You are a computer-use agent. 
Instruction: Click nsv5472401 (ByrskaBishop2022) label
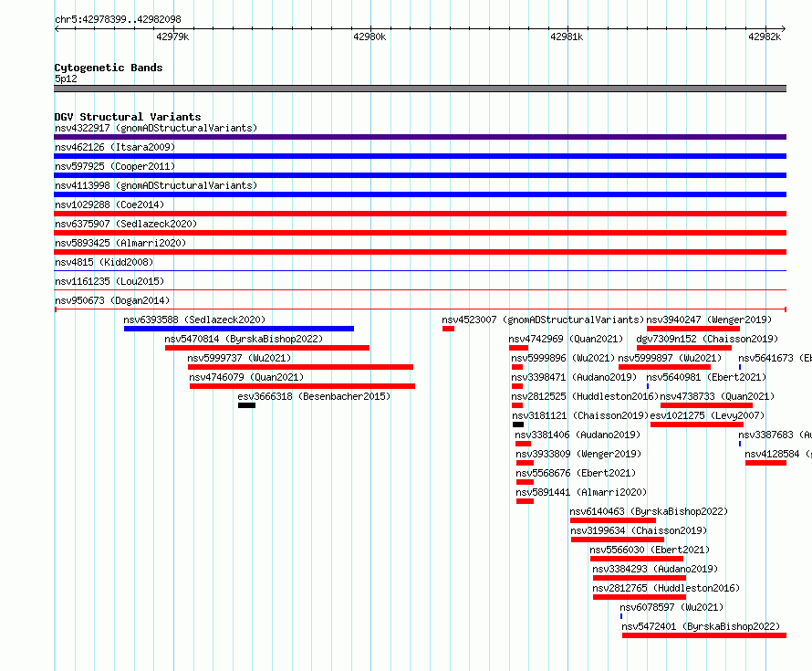pos(701,626)
